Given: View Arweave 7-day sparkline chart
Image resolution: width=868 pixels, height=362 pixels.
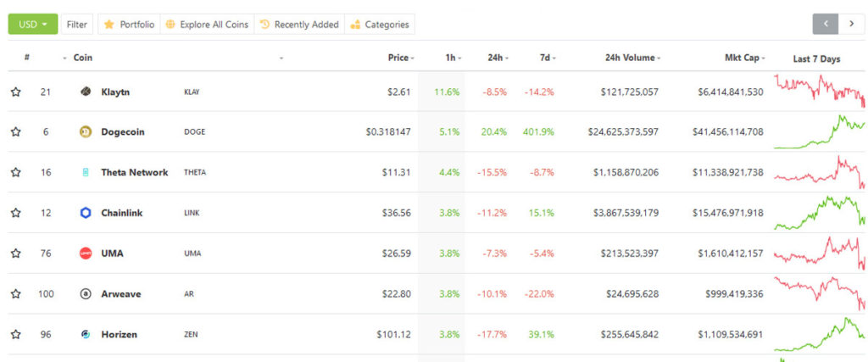Looking at the screenshot, I should (820, 293).
